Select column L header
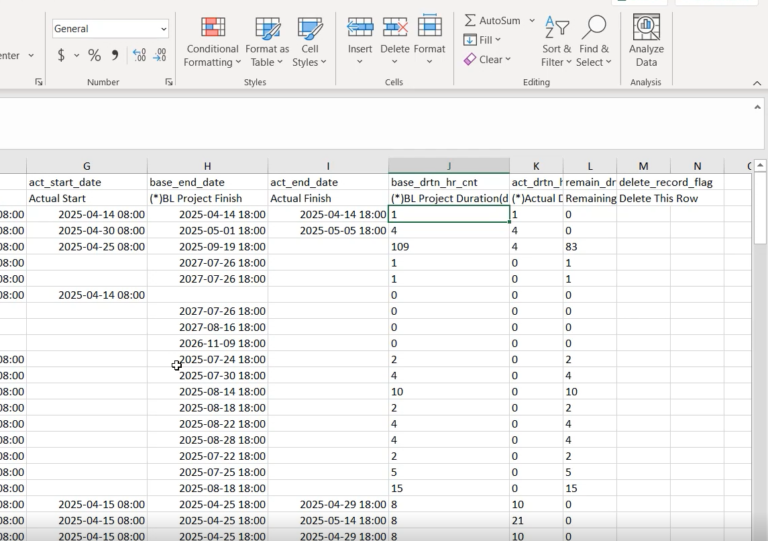768x541 pixels. click(590, 166)
